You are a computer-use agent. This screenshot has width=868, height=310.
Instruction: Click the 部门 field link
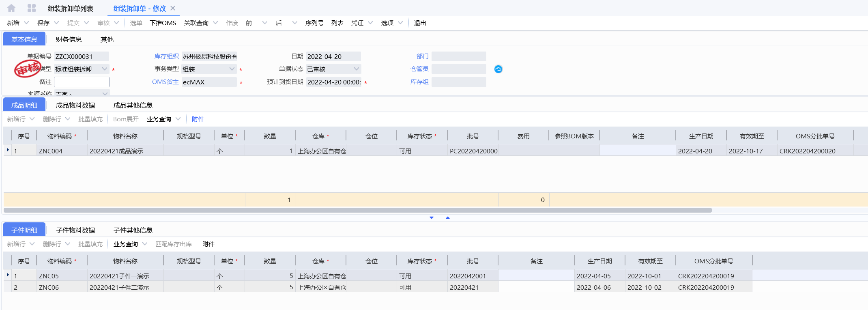pyautogui.click(x=423, y=56)
